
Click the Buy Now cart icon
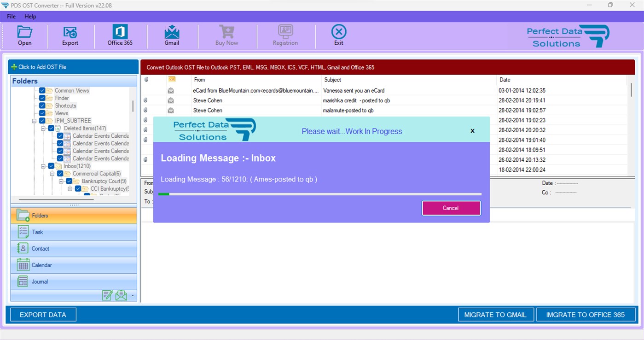(226, 35)
